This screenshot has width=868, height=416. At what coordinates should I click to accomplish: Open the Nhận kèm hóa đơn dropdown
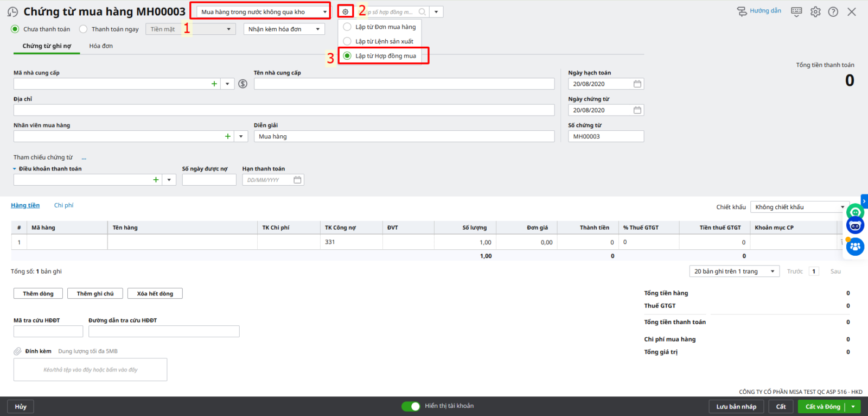[x=317, y=29]
